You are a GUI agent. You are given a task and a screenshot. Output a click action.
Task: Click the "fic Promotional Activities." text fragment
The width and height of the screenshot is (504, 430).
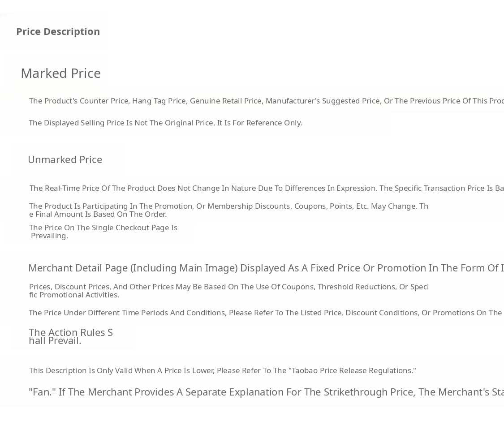[x=74, y=295]
